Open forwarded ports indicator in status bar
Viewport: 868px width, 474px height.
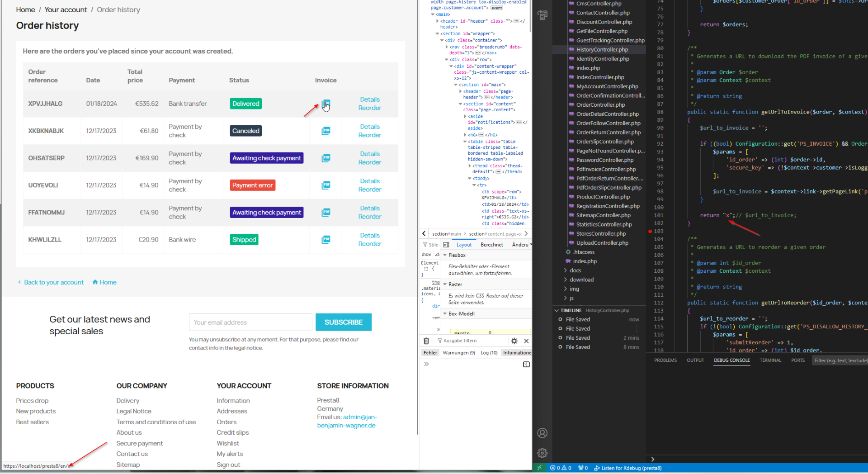coord(583,468)
